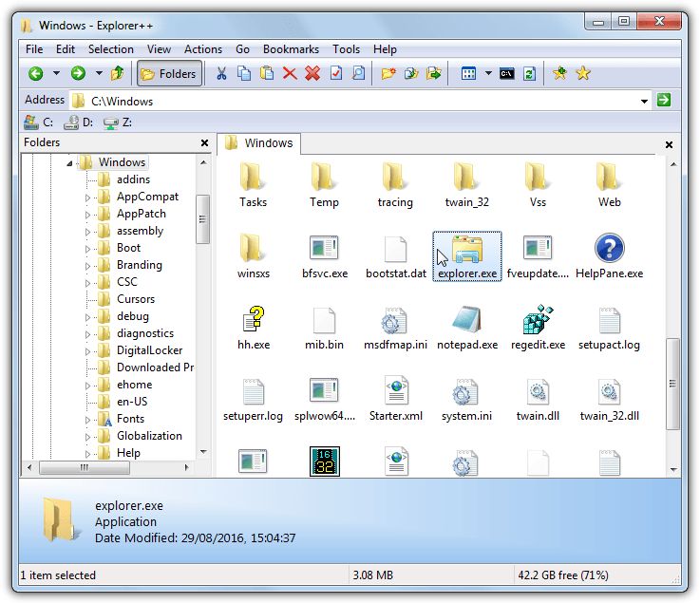Permanently delete with bold red X icon

[312, 73]
